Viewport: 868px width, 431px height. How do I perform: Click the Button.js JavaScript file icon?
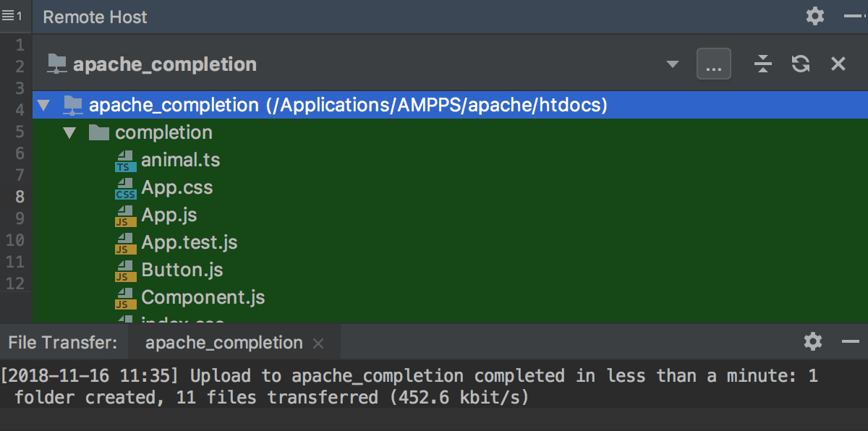(125, 270)
